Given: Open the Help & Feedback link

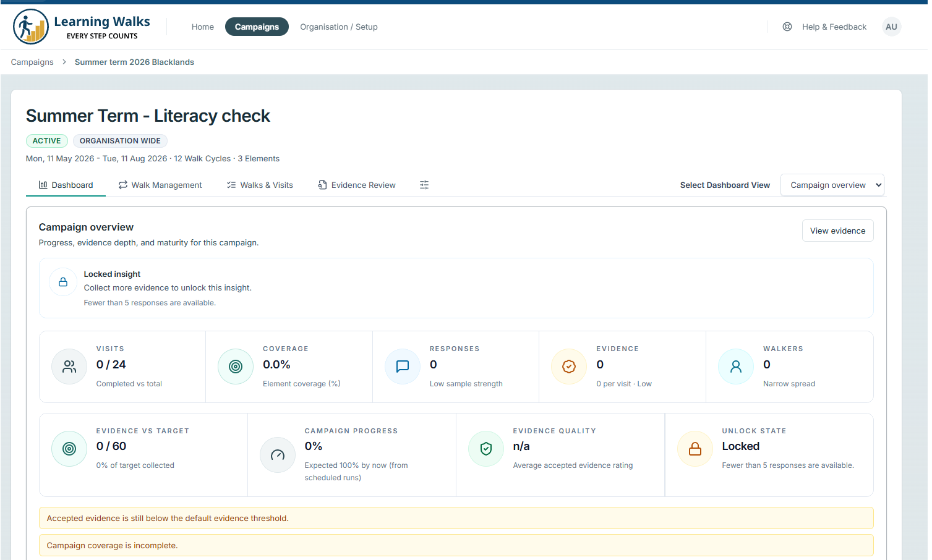Looking at the screenshot, I should pyautogui.click(x=834, y=27).
